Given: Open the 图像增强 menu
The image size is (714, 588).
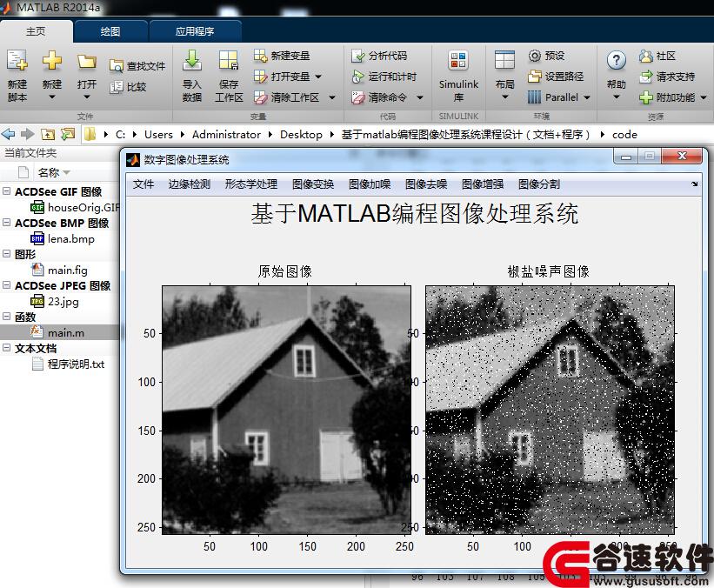Looking at the screenshot, I should 483,184.
